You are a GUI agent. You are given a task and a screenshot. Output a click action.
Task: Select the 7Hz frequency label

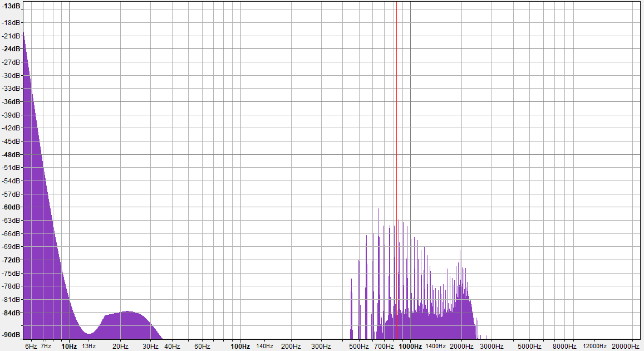click(46, 347)
